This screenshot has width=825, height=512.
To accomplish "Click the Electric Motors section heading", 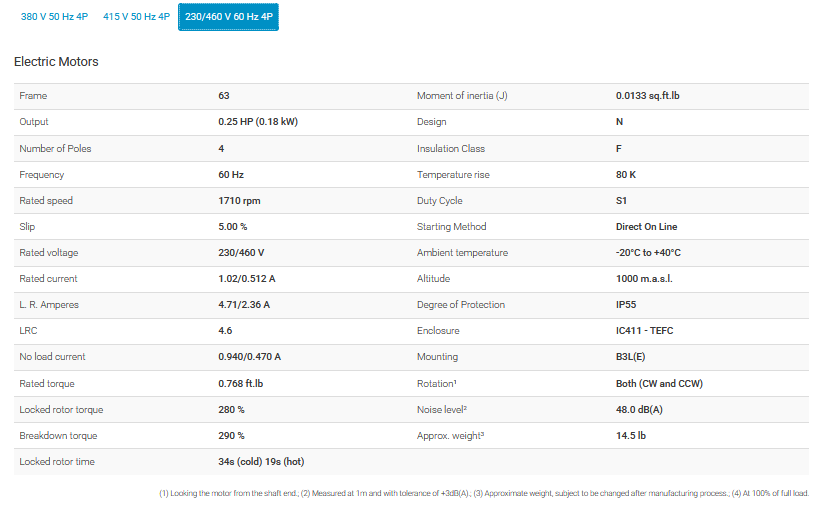I will pos(56,62).
